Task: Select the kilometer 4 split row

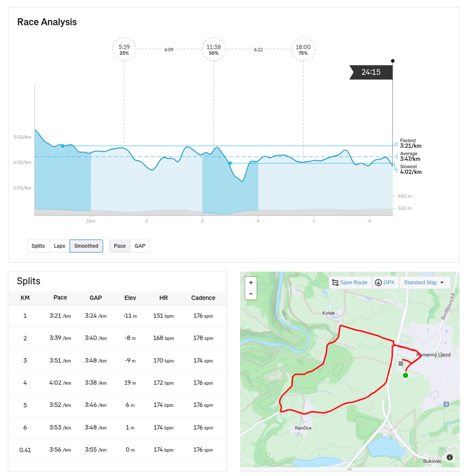Action: coord(117,383)
